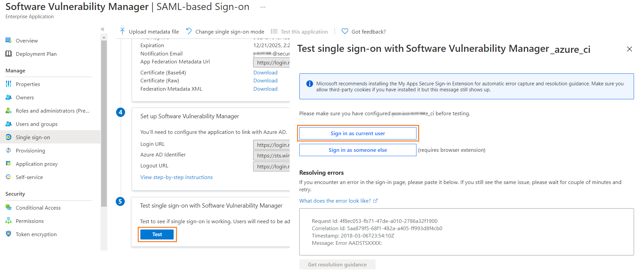644x279 pixels.
Task: Click Sign in as someone else
Action: point(358,150)
